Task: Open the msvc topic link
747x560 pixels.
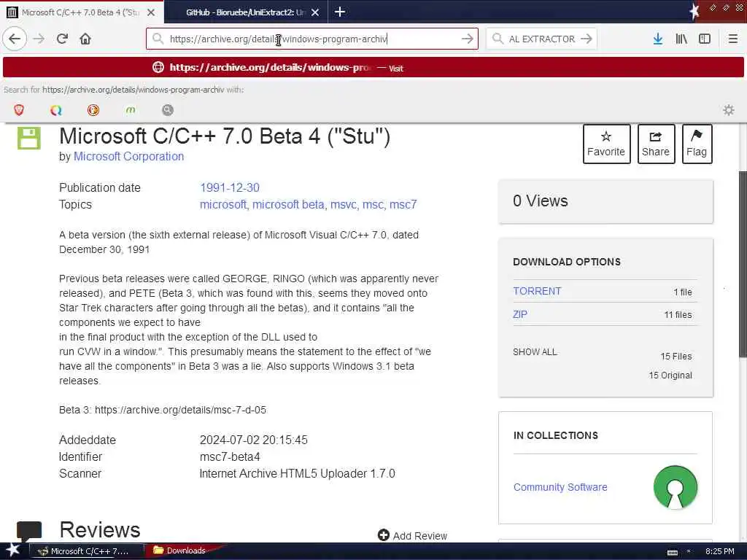Action: pyautogui.click(x=344, y=205)
